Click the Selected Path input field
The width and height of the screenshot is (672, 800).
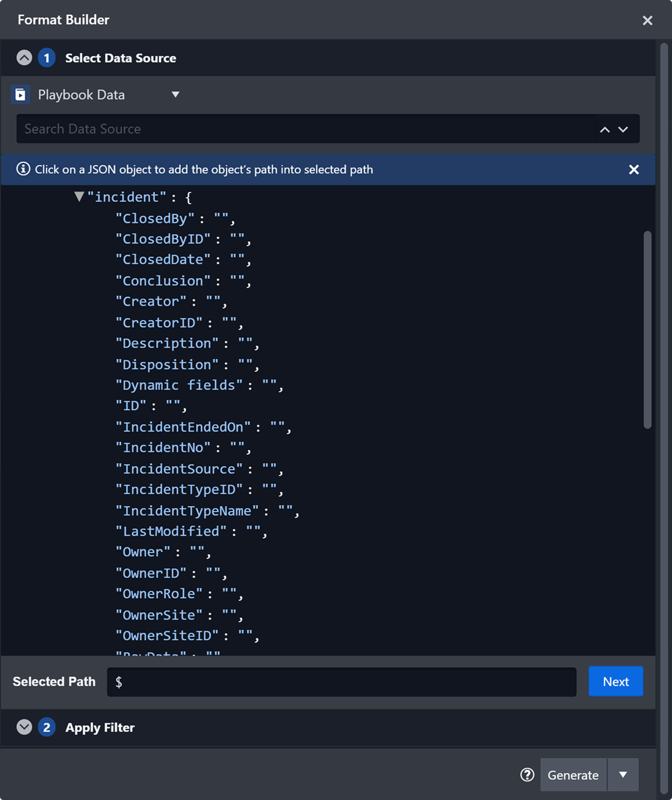341,682
